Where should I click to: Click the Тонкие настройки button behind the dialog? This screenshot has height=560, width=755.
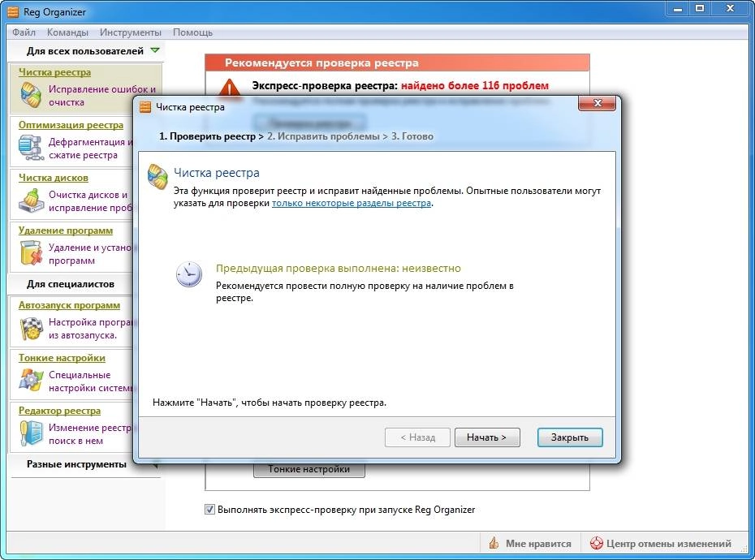pyautogui.click(x=309, y=470)
